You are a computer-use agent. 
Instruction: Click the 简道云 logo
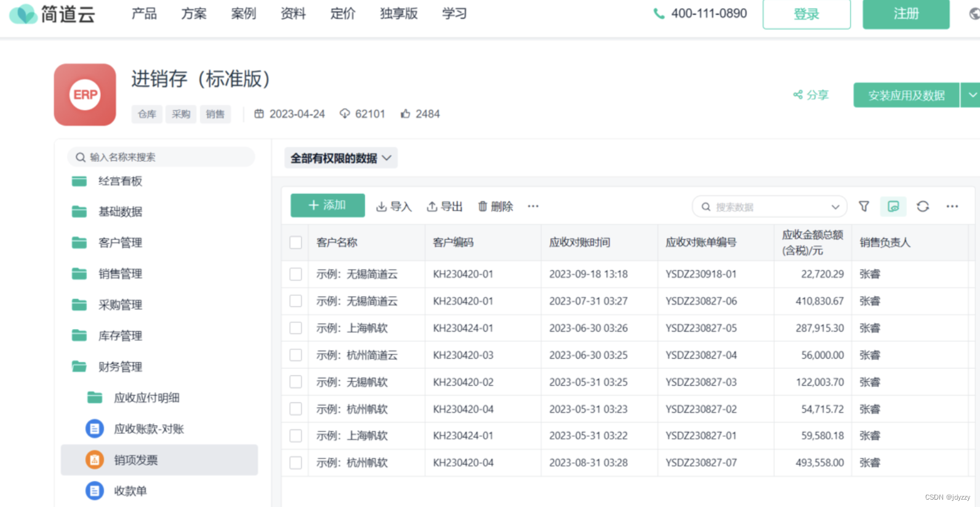pyautogui.click(x=52, y=14)
